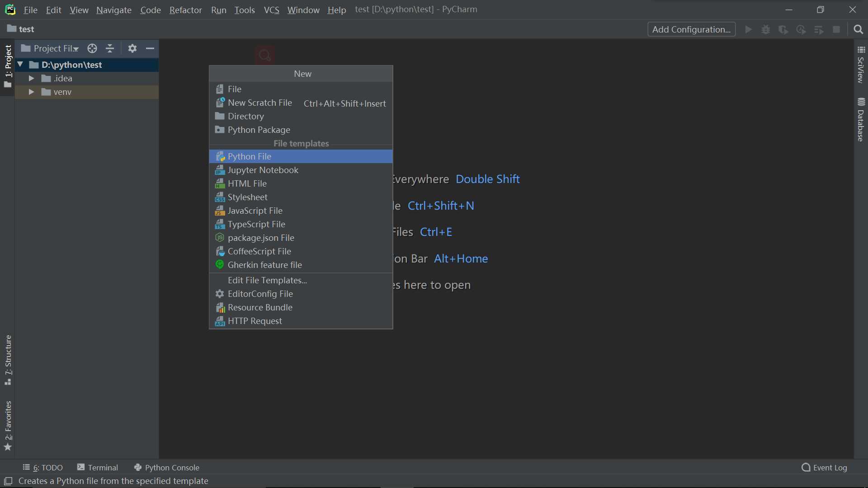Toggle the 1: Project tool window tab
This screenshot has width=868, height=488.
coord(8,66)
